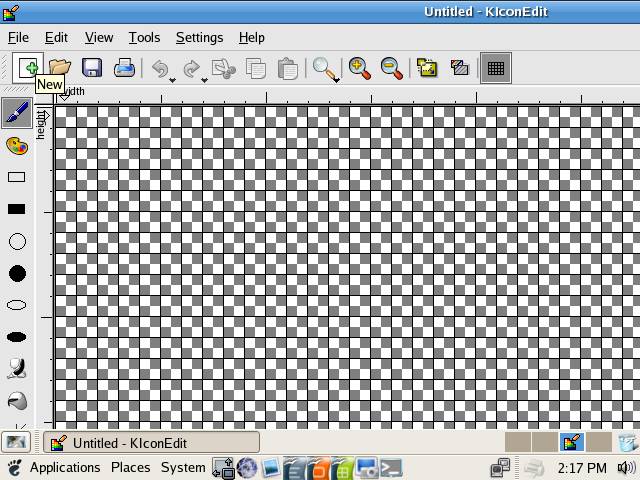
Task: Expand the undo history dropdown arrow
Action: [x=172, y=79]
